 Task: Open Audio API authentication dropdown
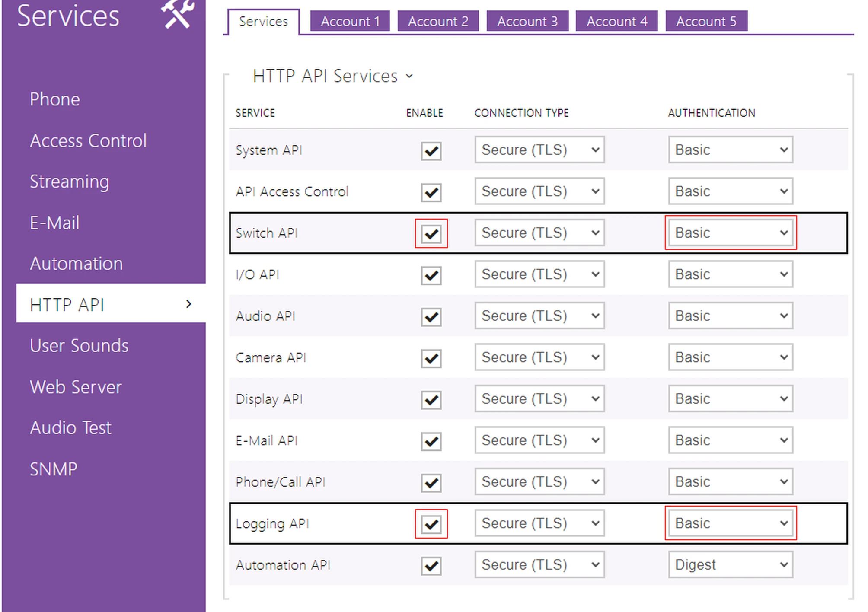(731, 316)
